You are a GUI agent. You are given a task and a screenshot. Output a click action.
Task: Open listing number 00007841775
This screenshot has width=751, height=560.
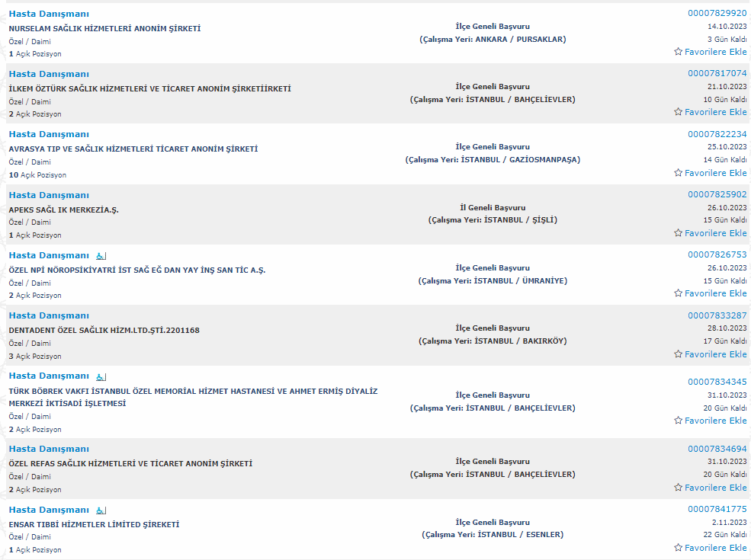tap(717, 509)
